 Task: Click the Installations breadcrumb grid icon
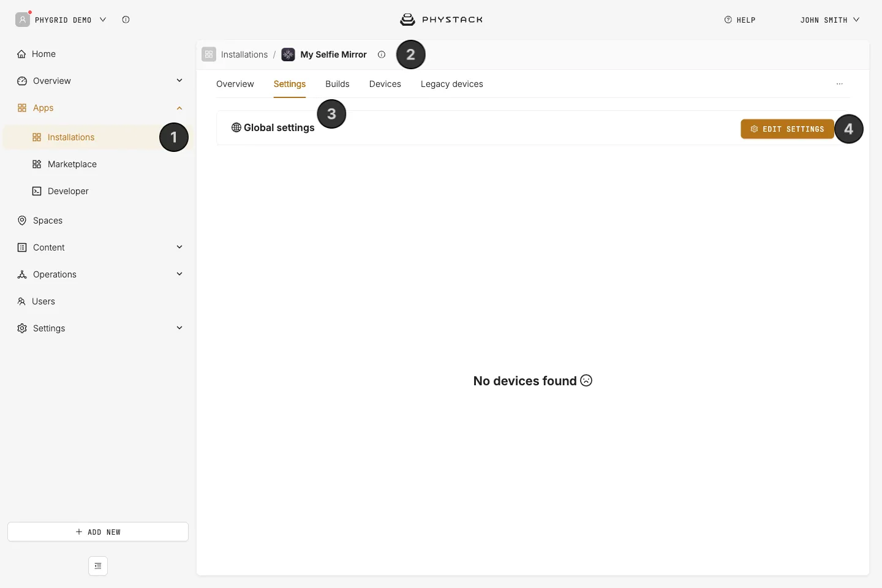[209, 55]
